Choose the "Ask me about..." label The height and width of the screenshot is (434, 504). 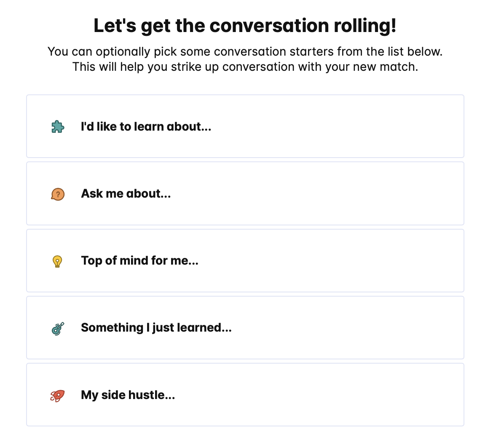pyautogui.click(x=126, y=194)
